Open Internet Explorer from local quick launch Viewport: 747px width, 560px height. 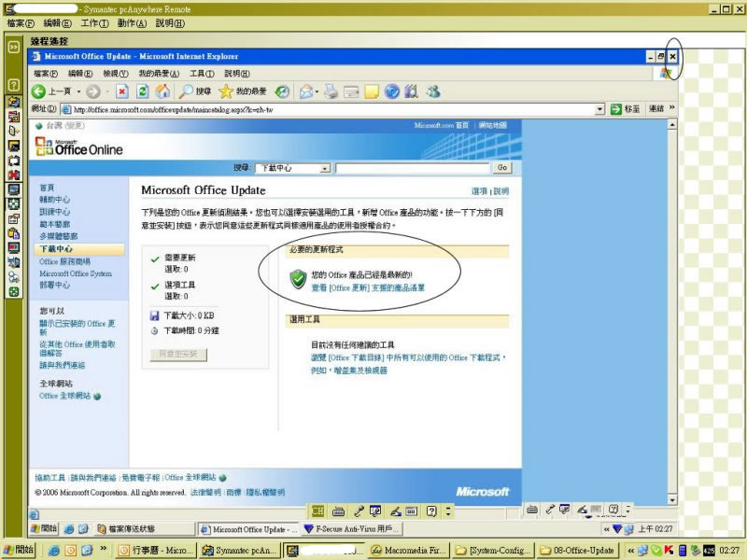click(54, 551)
